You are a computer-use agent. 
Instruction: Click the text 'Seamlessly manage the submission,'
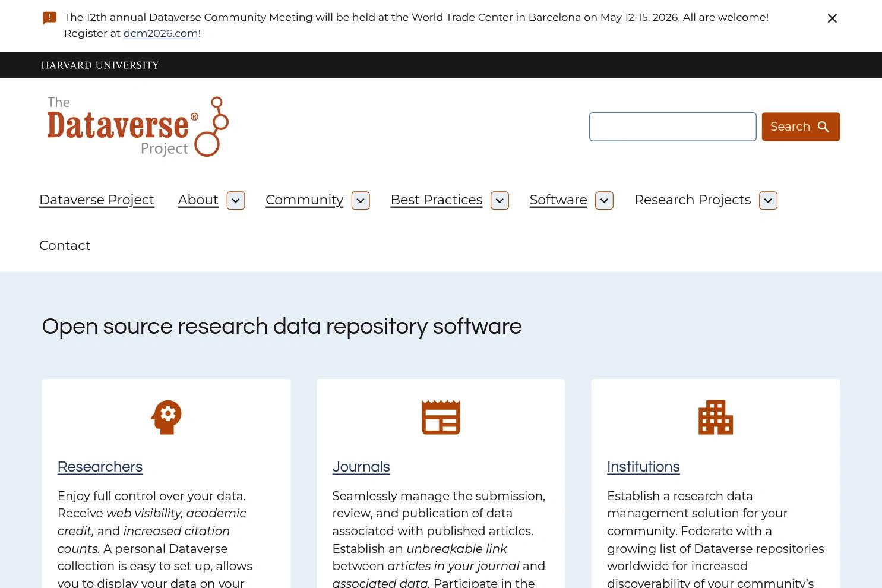(x=438, y=496)
